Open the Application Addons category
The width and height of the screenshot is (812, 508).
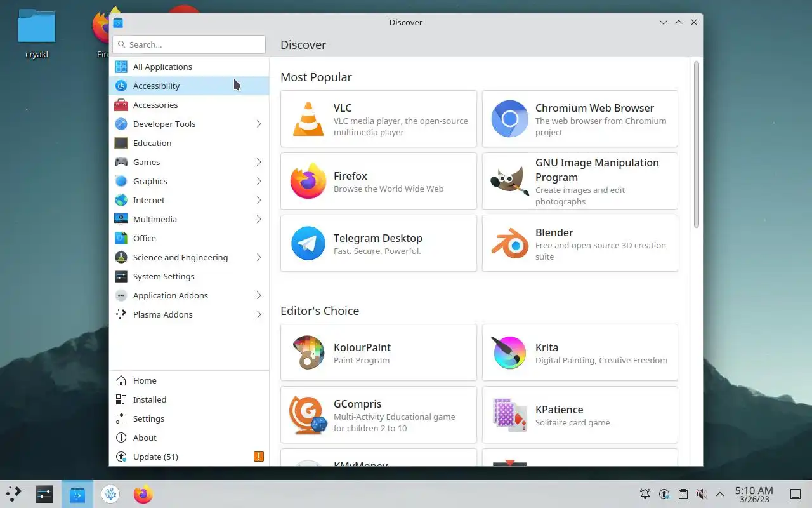[x=189, y=295]
